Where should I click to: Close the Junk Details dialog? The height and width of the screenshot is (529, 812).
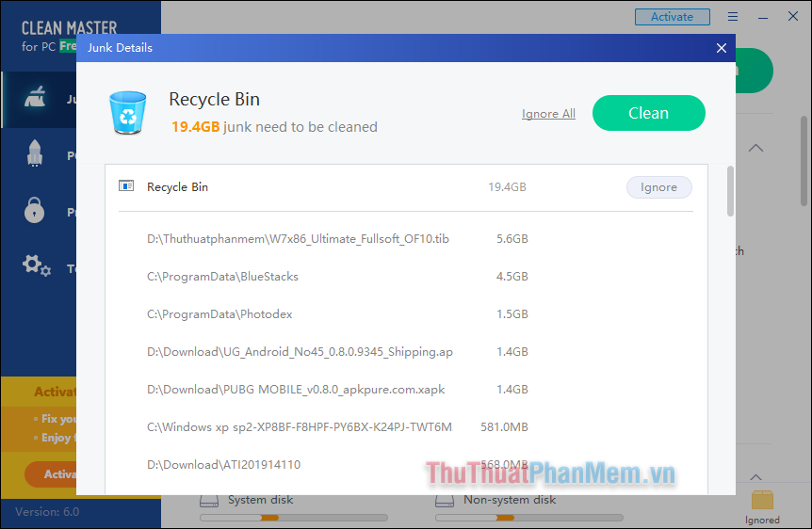(722, 48)
